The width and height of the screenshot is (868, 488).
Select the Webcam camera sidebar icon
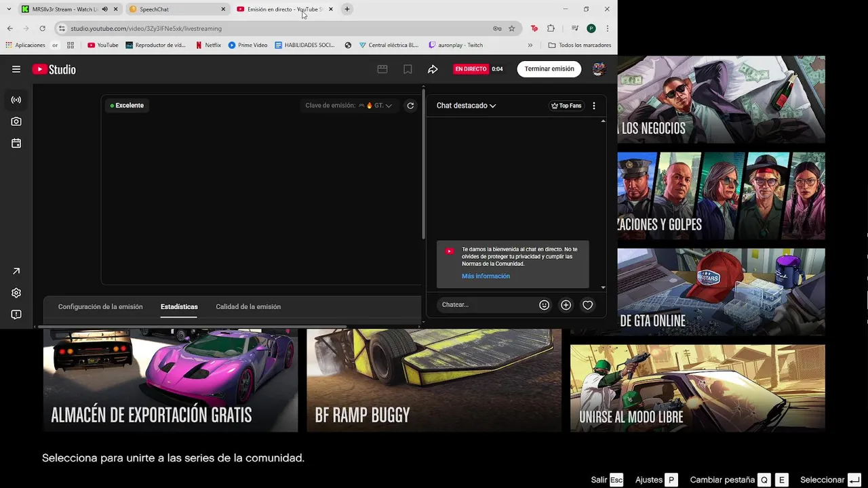(x=16, y=121)
